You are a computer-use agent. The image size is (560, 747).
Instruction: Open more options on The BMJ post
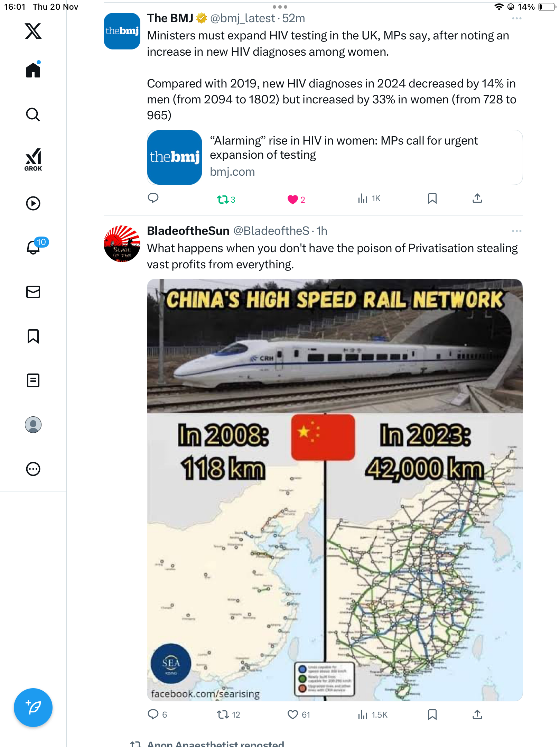point(516,18)
